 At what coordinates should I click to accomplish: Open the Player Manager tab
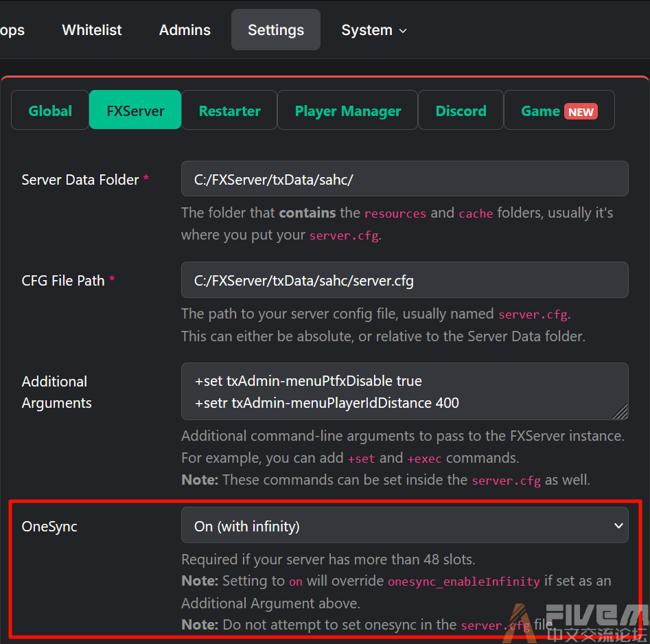(x=347, y=111)
